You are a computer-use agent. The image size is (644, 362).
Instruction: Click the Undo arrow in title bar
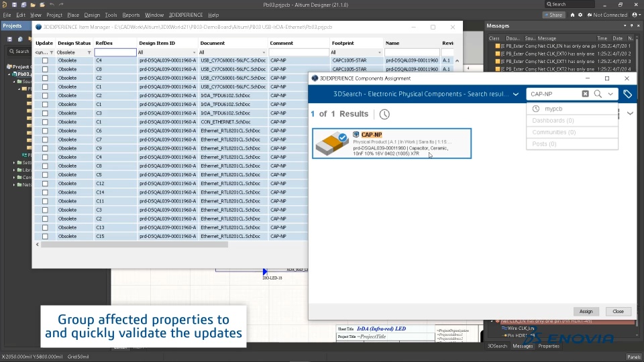coord(52,5)
